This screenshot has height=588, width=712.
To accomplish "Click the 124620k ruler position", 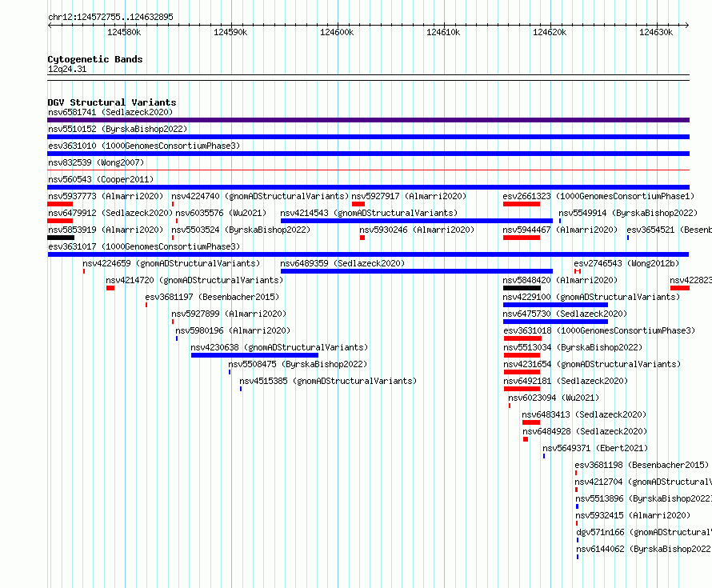I will pos(550,32).
